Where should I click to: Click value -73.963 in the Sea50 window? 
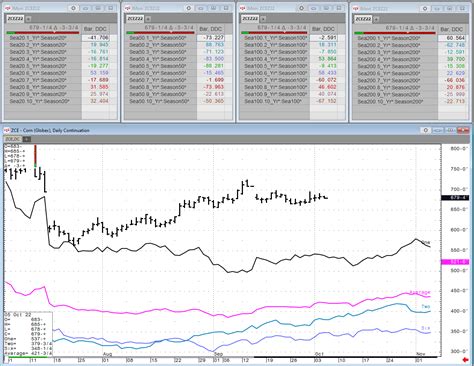[214, 87]
